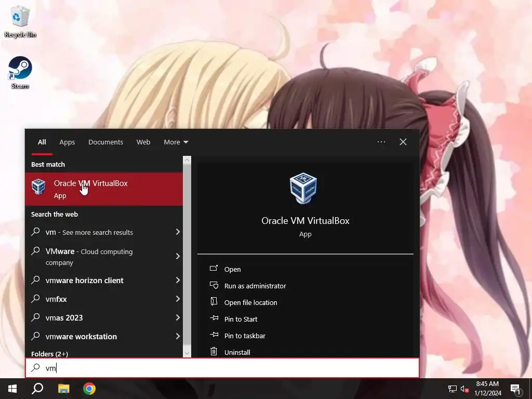Viewport: 532px width, 399px height.
Task: Click the Run as administrator shield icon
Action: [214, 285]
